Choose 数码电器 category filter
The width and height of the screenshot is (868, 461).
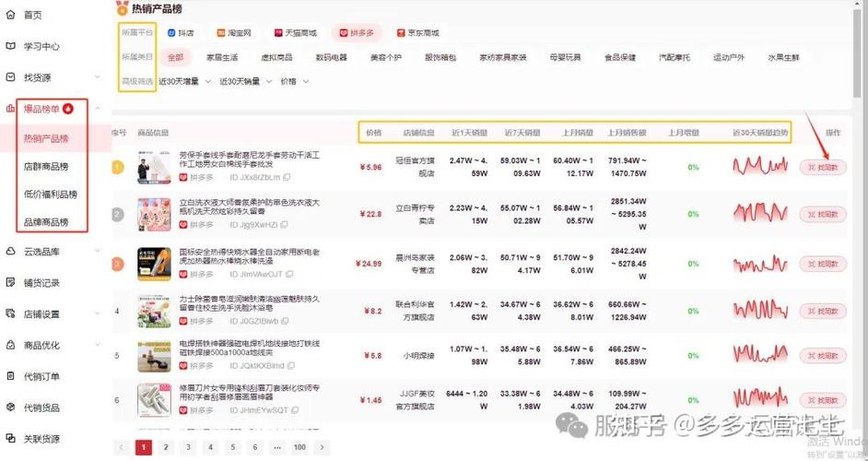click(332, 57)
